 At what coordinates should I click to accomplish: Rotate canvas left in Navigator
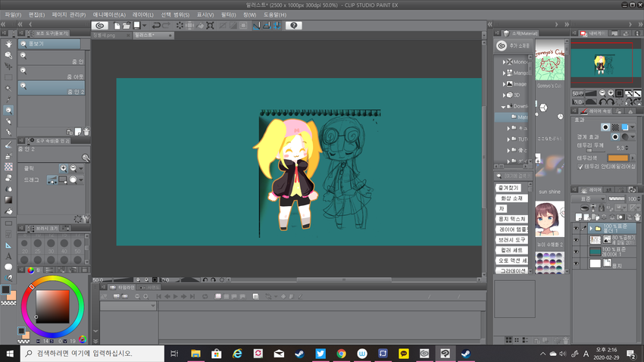(602, 101)
